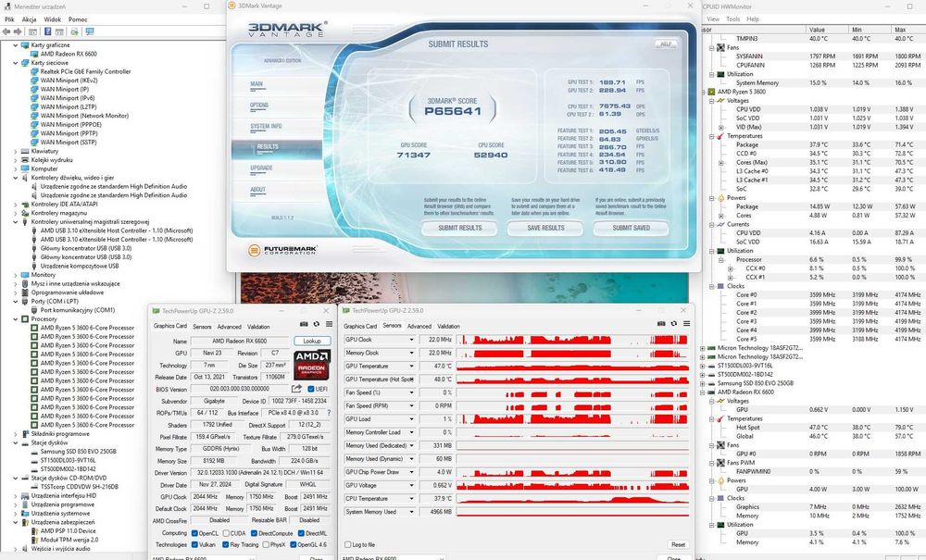926x560 pixels.
Task: Click the BIOS Version field in GPU-Z
Action: [x=240, y=389]
